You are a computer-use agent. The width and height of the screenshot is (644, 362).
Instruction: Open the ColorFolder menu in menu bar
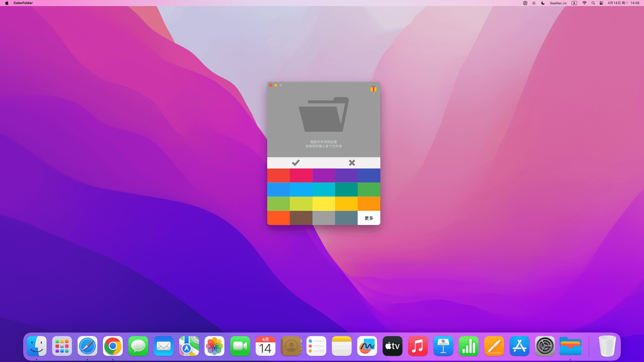[23, 3]
